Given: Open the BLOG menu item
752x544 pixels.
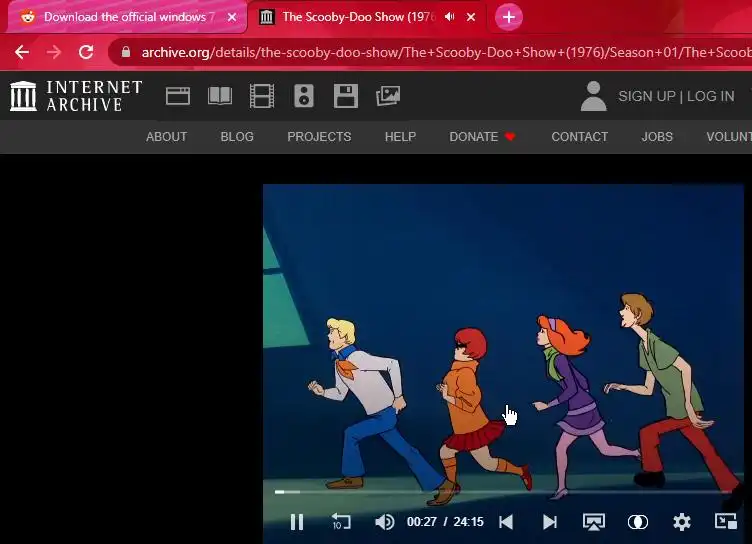Looking at the screenshot, I should point(237,137).
